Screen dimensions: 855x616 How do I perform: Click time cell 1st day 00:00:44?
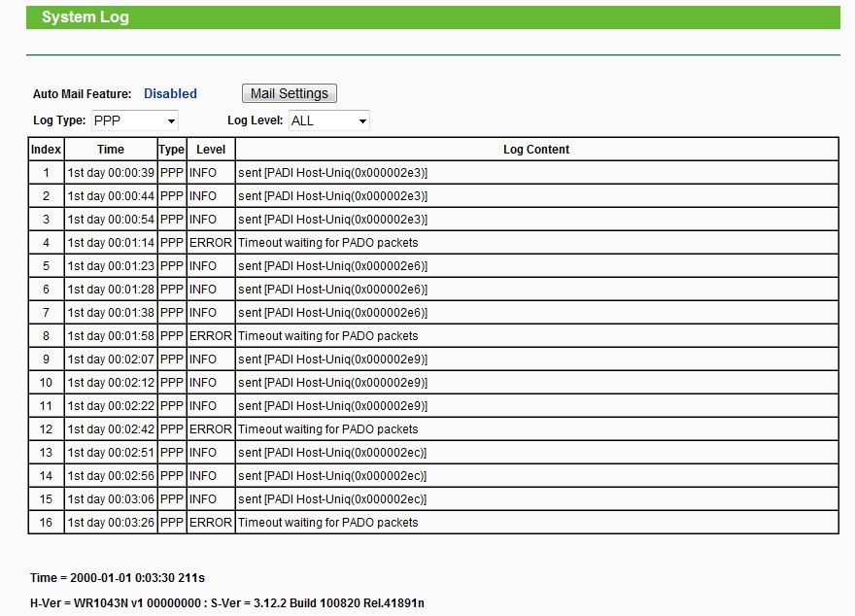111,196
